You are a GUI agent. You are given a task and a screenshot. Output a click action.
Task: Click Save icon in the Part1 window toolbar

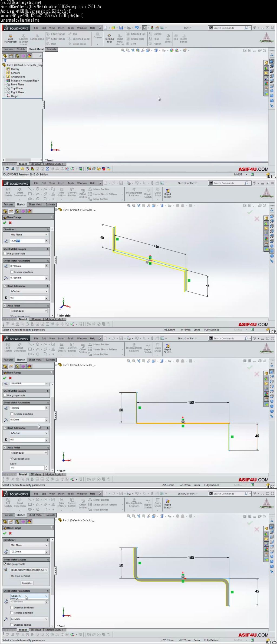tap(121, 28)
